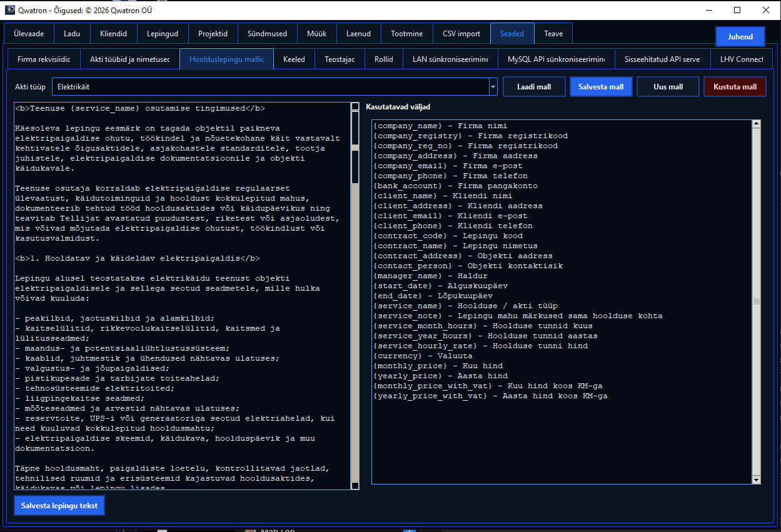The height and width of the screenshot is (532, 781).
Task: Expand the Akti tüüp dropdown arrow
Action: click(x=493, y=87)
